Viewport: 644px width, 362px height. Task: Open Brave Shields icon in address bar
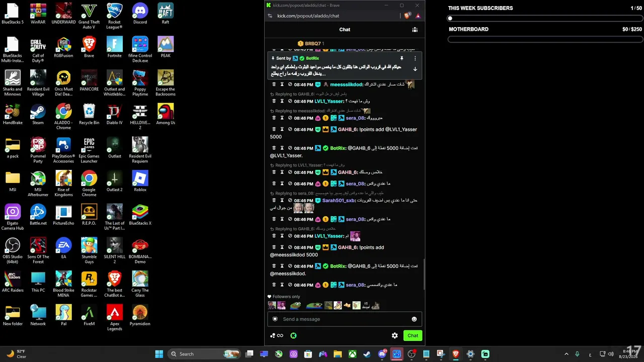point(408,16)
